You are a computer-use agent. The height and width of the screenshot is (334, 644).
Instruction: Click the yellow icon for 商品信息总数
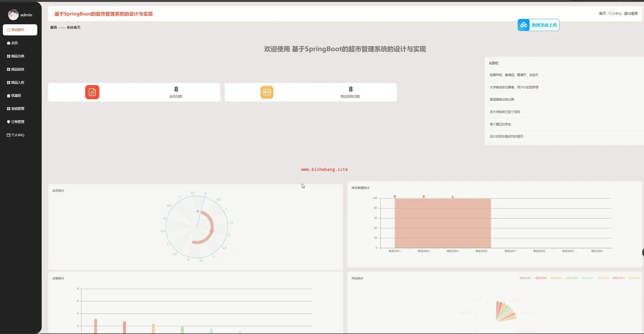point(267,92)
